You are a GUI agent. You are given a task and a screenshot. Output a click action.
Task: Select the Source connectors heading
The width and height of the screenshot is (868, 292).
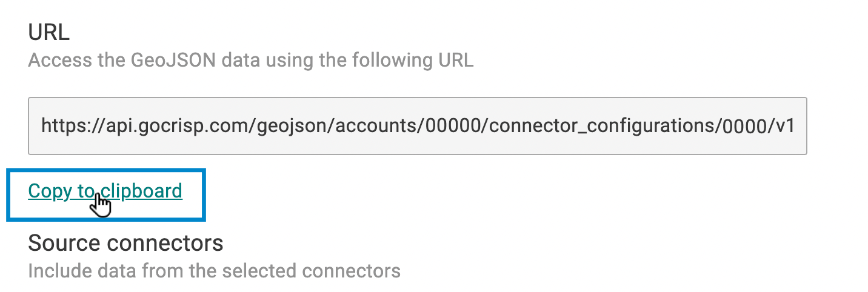[x=125, y=243]
